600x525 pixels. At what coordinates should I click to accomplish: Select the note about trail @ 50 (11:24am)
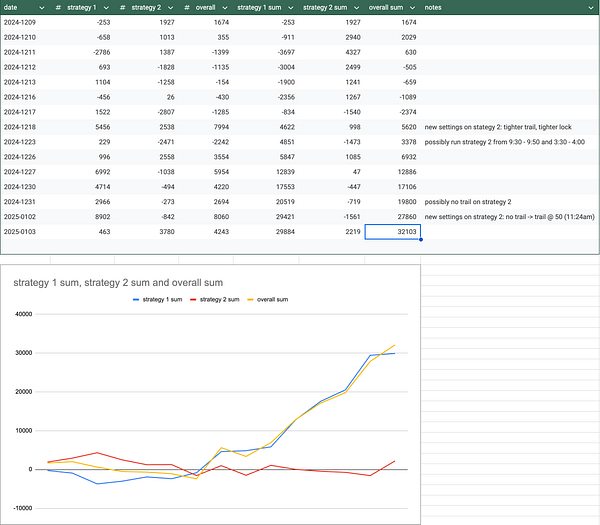click(x=510, y=217)
